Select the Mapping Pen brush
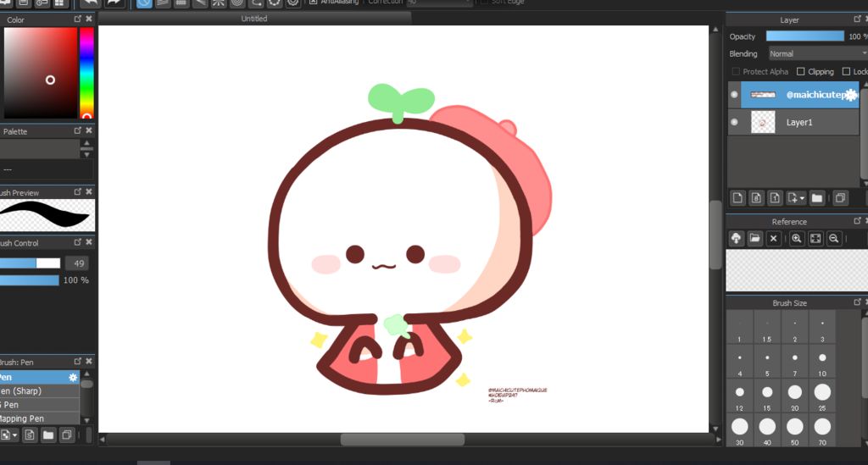The width and height of the screenshot is (868, 465). coord(40,418)
